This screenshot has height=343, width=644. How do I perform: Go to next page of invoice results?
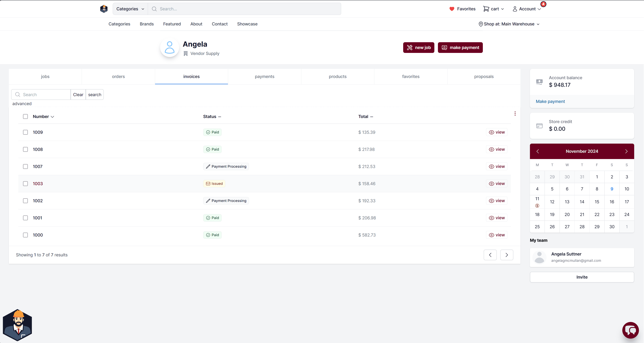507,255
